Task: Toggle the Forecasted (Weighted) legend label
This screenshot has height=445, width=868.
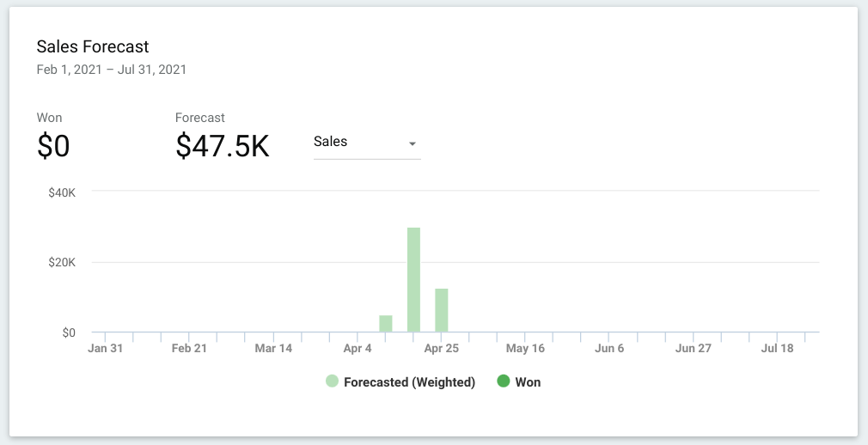Action: tap(409, 382)
